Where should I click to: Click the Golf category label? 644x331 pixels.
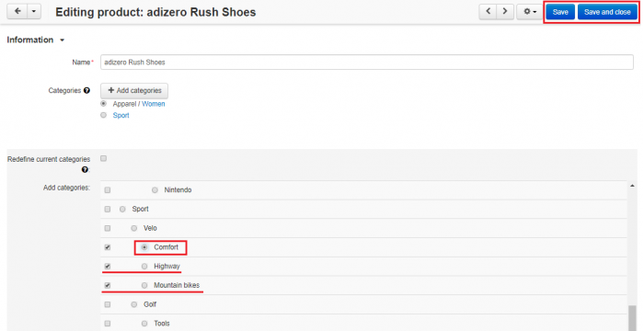click(x=150, y=304)
